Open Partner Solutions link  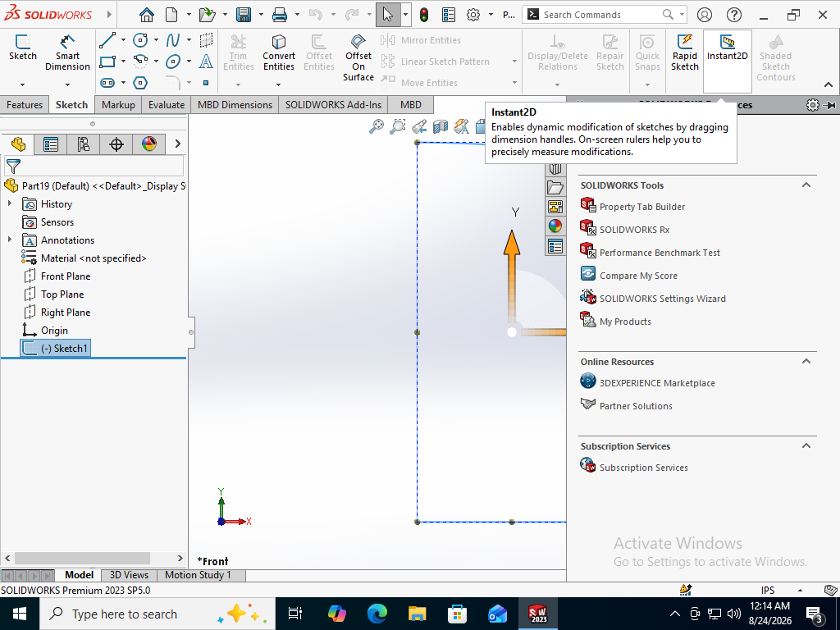point(636,405)
